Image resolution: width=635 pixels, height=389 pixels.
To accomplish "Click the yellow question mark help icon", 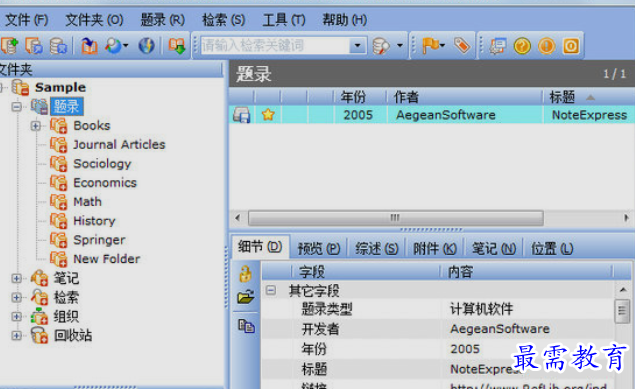I will click(522, 46).
